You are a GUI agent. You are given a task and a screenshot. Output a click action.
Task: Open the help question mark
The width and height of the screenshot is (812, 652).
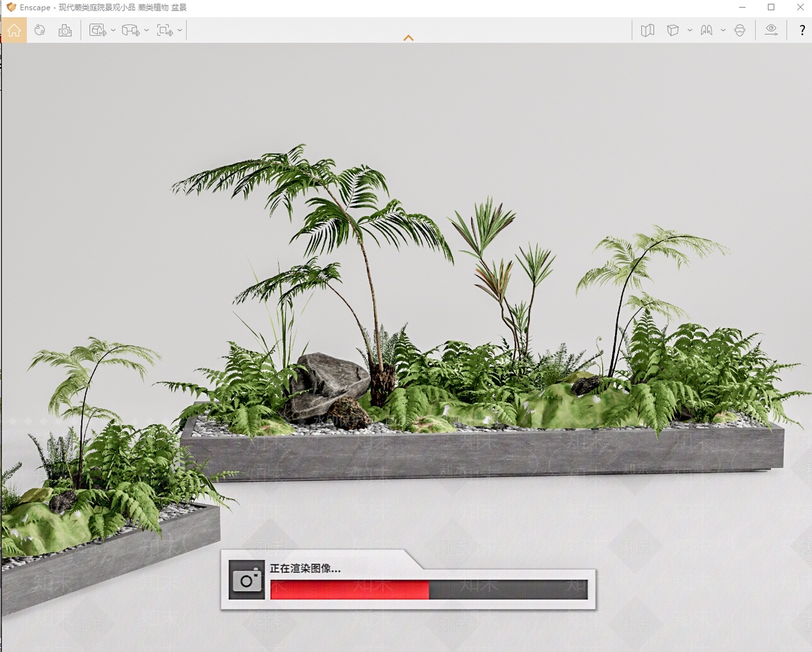point(802,30)
